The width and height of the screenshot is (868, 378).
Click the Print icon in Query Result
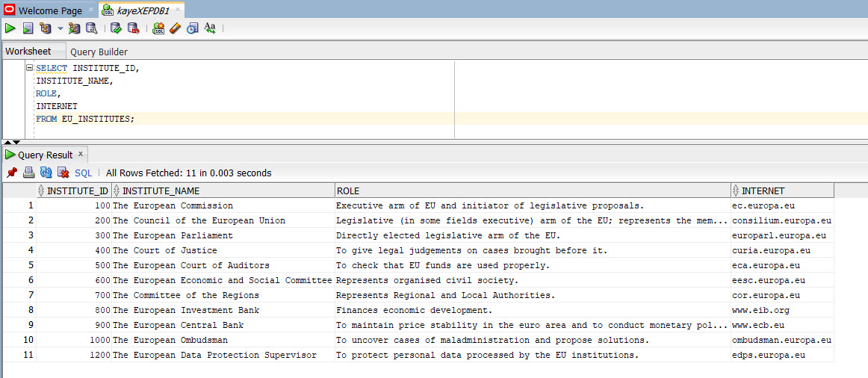[x=29, y=173]
